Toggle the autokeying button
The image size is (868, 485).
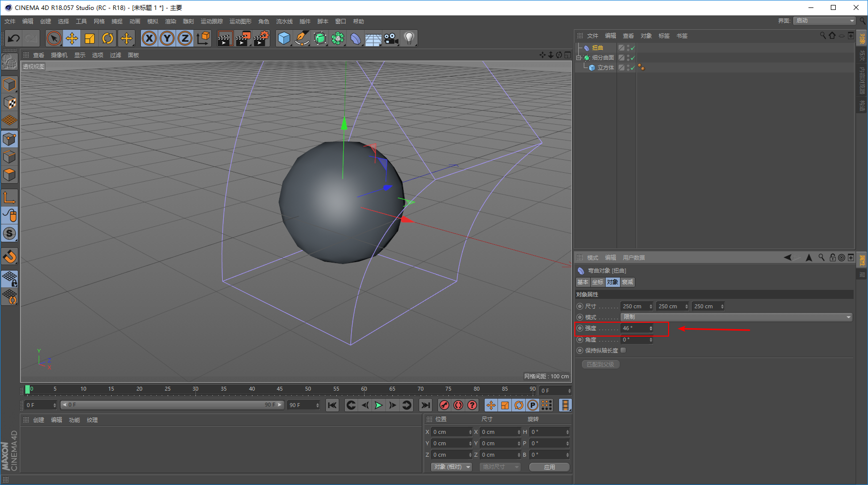458,405
